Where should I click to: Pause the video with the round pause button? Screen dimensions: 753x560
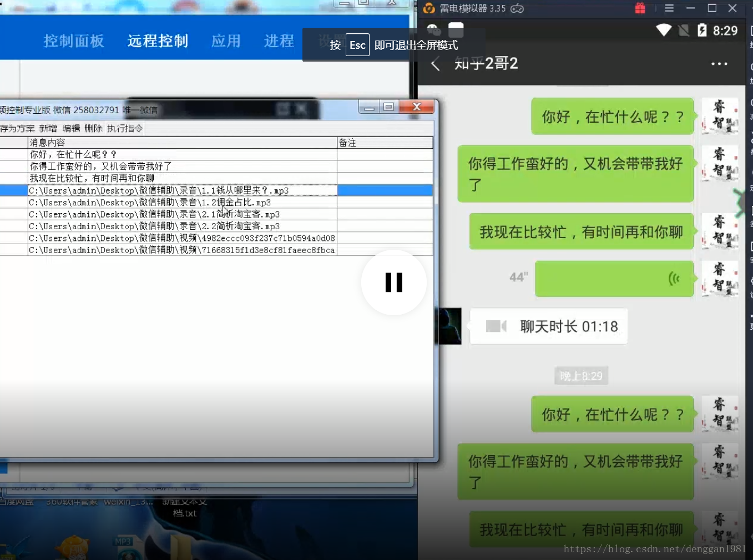click(x=394, y=282)
